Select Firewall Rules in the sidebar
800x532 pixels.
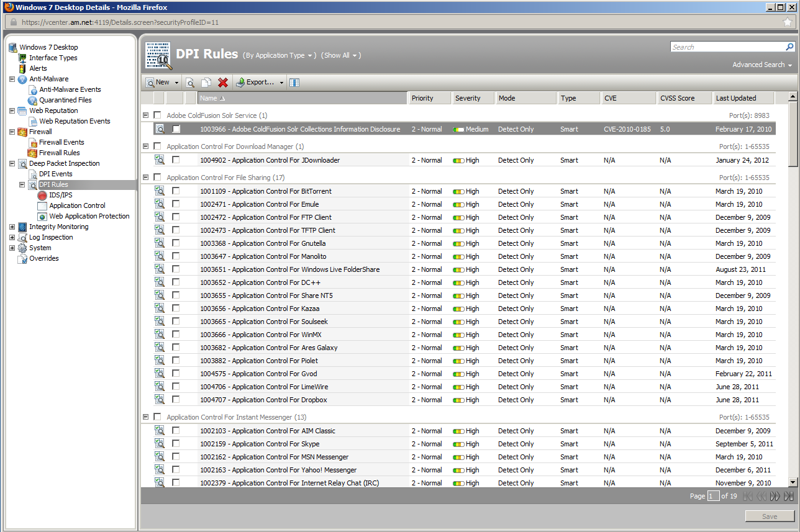click(x=59, y=153)
